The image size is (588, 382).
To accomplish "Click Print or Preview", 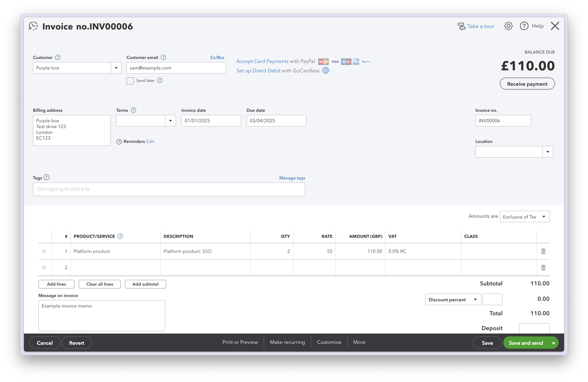I will coord(240,342).
